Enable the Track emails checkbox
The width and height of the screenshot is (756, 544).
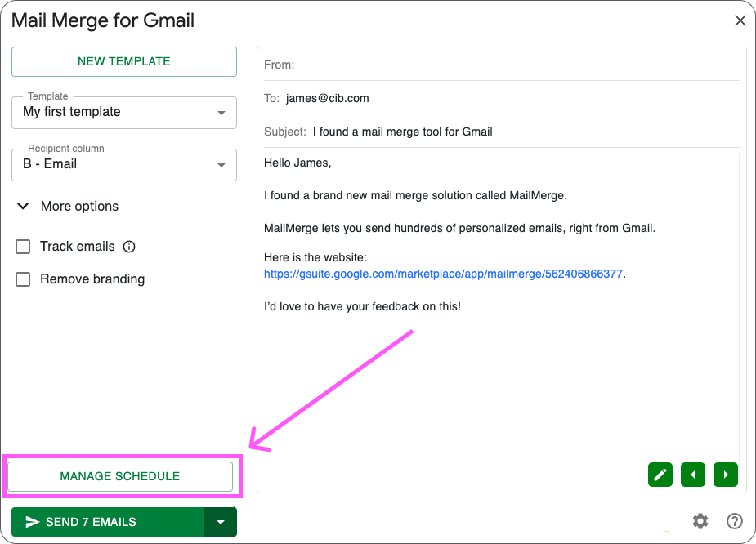(23, 247)
